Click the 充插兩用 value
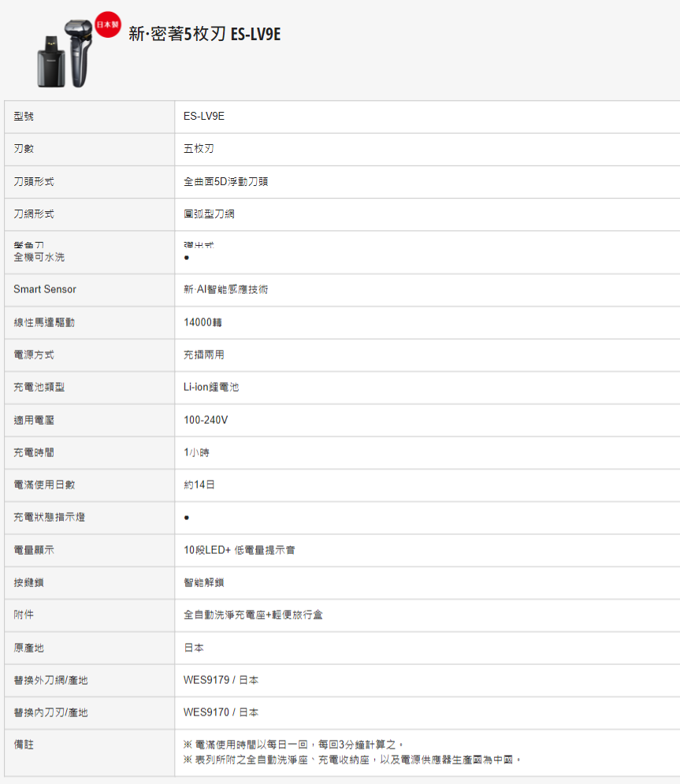 coord(203,355)
